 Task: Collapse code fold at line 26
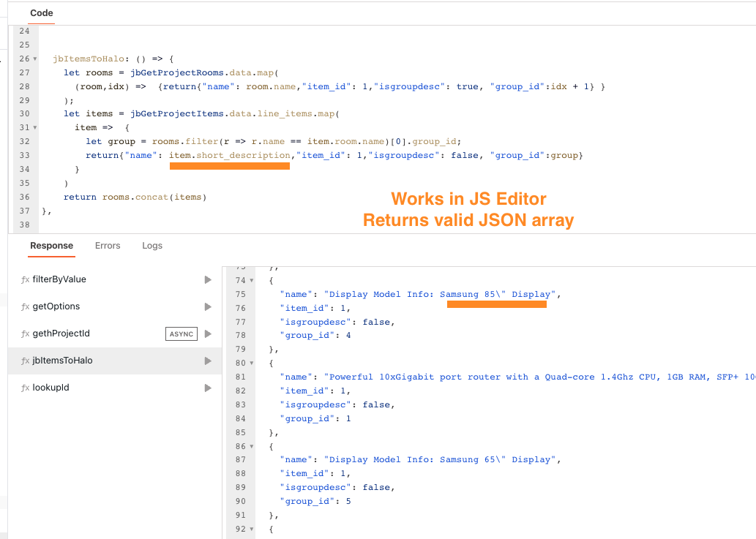click(x=34, y=59)
